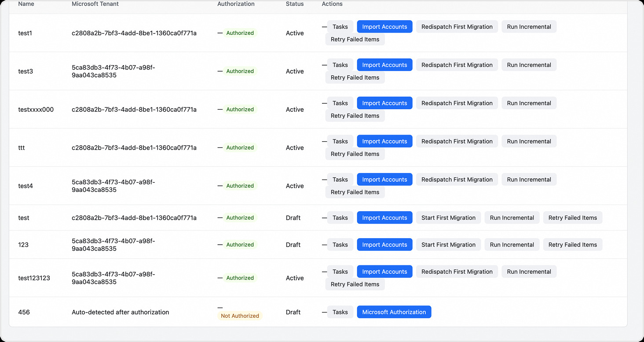Start First Migration for the test row
Image resolution: width=644 pixels, height=342 pixels.
pyautogui.click(x=448, y=217)
